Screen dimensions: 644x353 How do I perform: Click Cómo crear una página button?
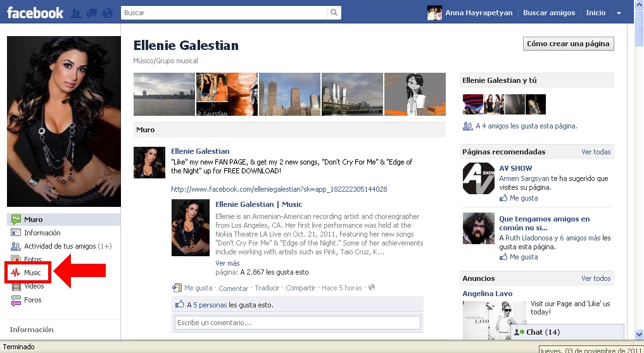[x=569, y=44]
